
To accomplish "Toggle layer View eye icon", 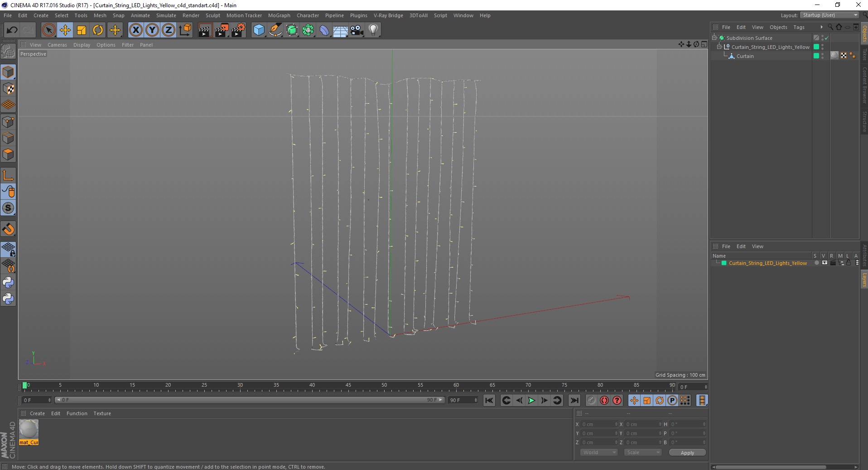I will 825,263.
